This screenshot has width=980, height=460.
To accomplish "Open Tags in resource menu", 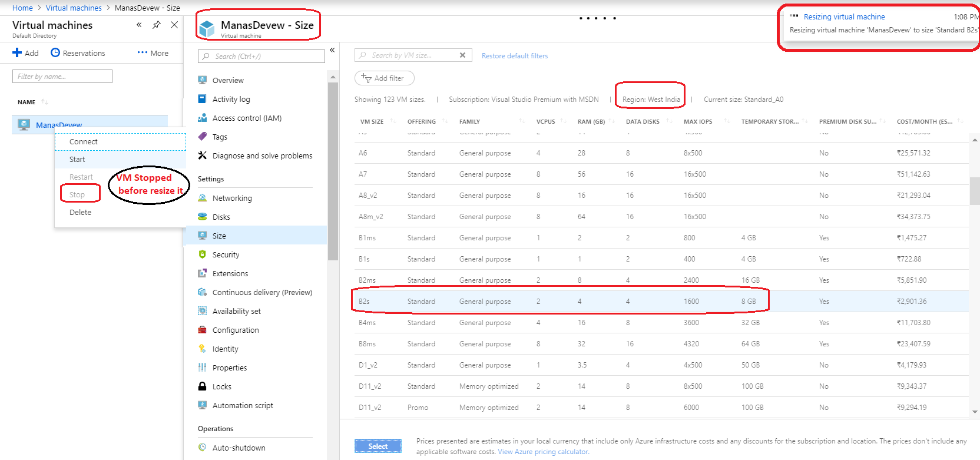I will click(x=219, y=137).
